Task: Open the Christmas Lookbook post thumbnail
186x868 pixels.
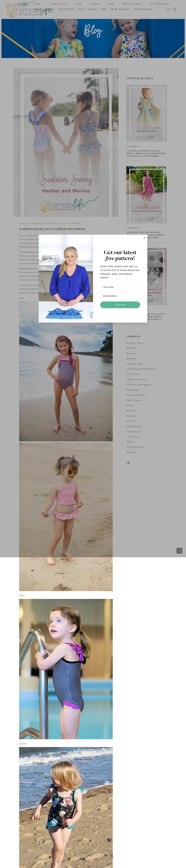Action: 146,195
